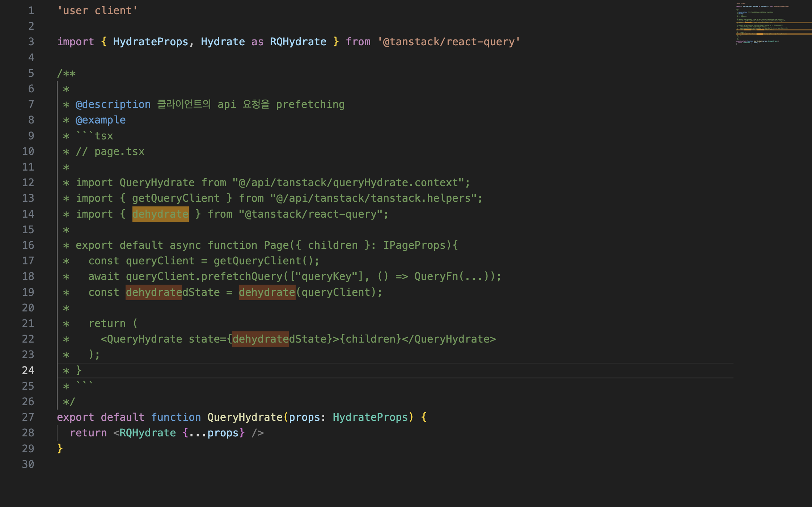812x507 pixels.
Task: Click the queryHydrate.context path on line 12
Action: point(395,183)
